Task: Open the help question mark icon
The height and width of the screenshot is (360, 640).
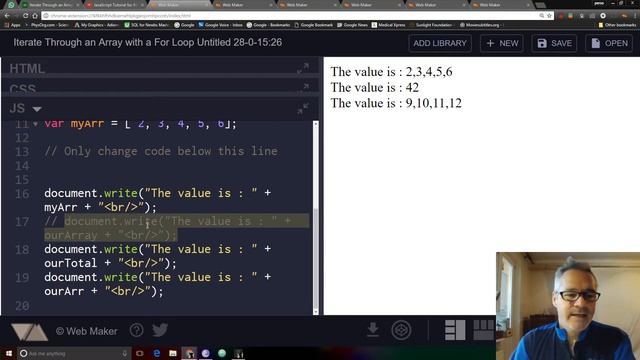Action: coord(136,330)
